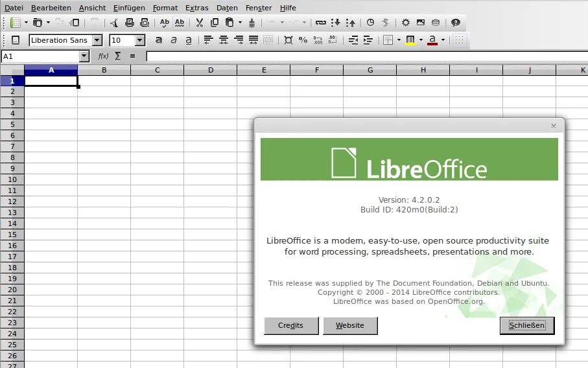Click the Copy icon

(x=215, y=23)
